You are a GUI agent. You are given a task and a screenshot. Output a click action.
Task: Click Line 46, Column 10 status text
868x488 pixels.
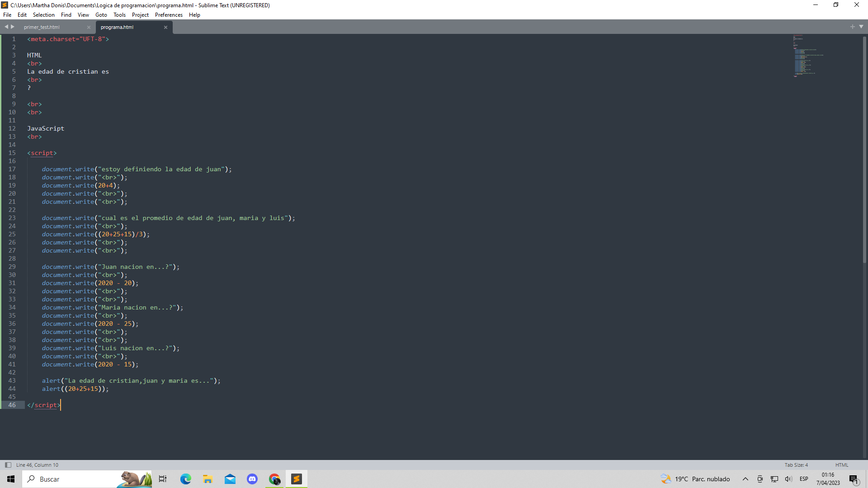[37, 465]
